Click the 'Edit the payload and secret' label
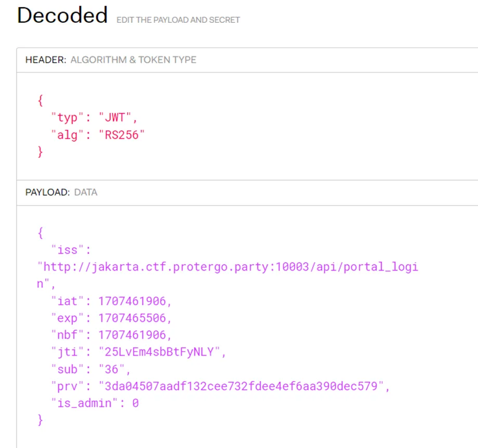 tap(178, 20)
